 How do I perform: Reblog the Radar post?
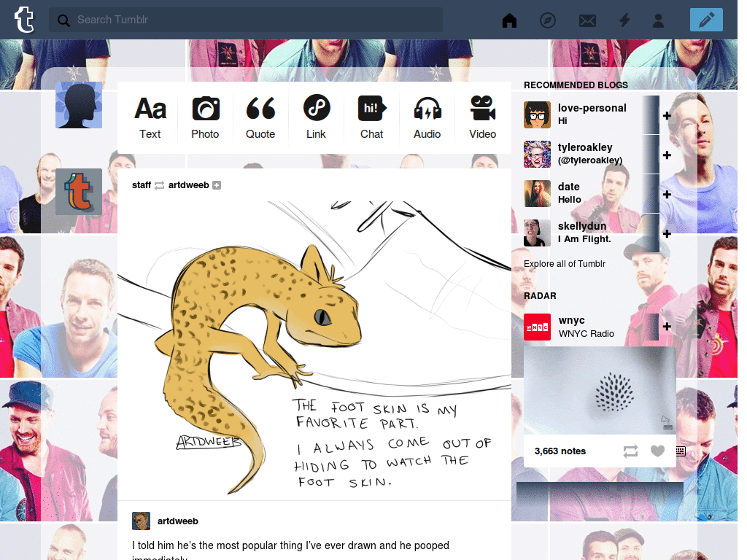pyautogui.click(x=631, y=451)
